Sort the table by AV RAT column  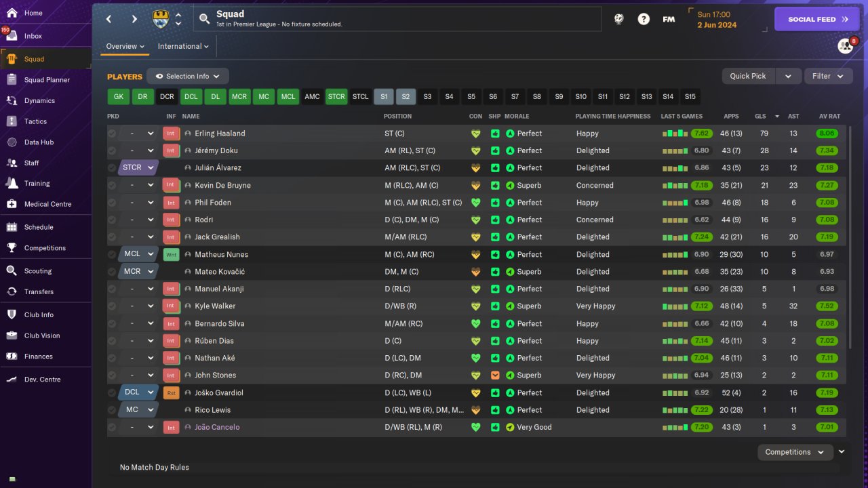click(x=829, y=116)
